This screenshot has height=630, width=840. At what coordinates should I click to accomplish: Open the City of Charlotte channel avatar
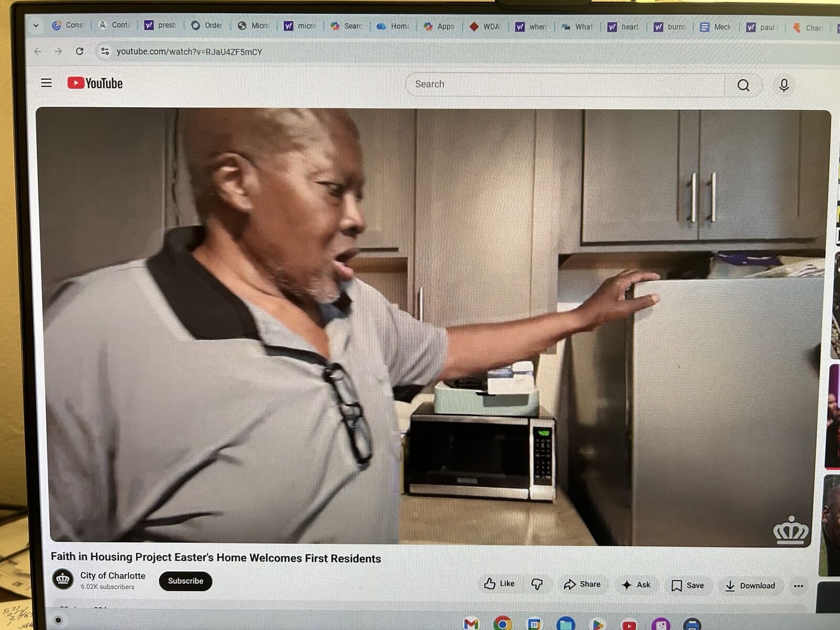tap(63, 579)
